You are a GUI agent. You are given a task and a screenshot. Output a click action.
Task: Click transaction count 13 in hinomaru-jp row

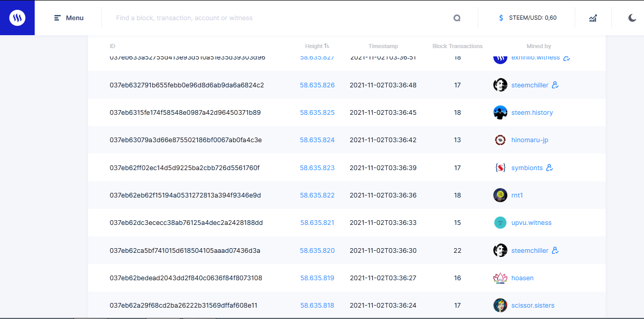point(458,140)
